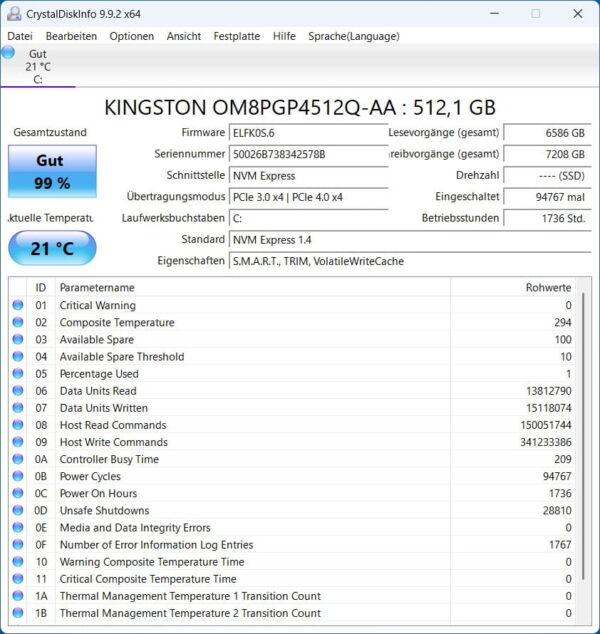Click status orb of Power On Hours row

click(x=18, y=493)
